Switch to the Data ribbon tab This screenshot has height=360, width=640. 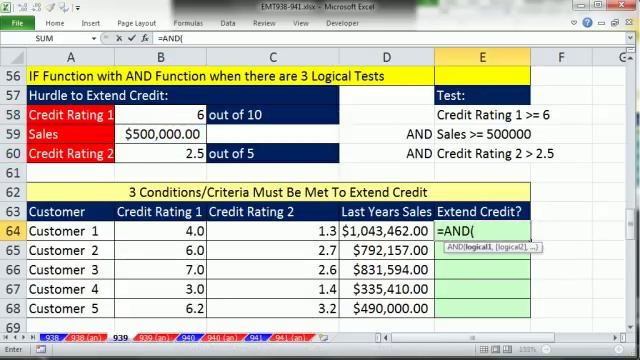[x=228, y=23]
